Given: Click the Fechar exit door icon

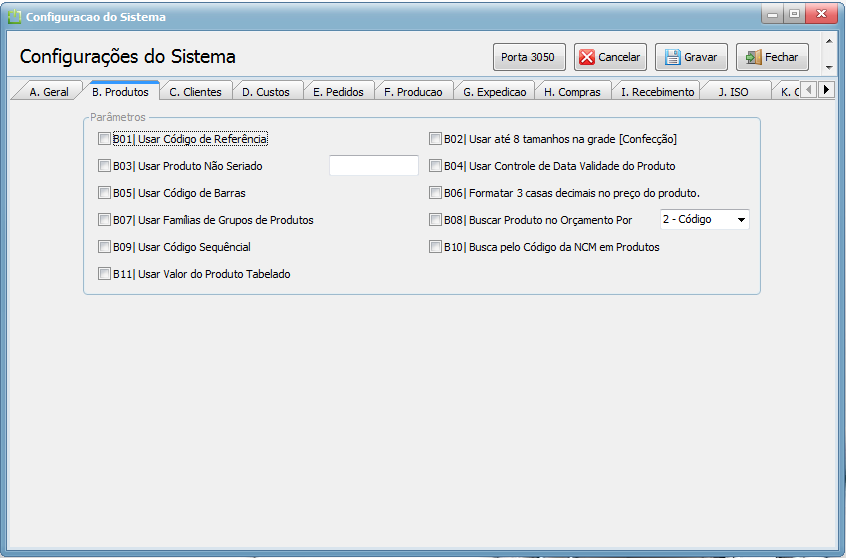Looking at the screenshot, I should coord(754,58).
